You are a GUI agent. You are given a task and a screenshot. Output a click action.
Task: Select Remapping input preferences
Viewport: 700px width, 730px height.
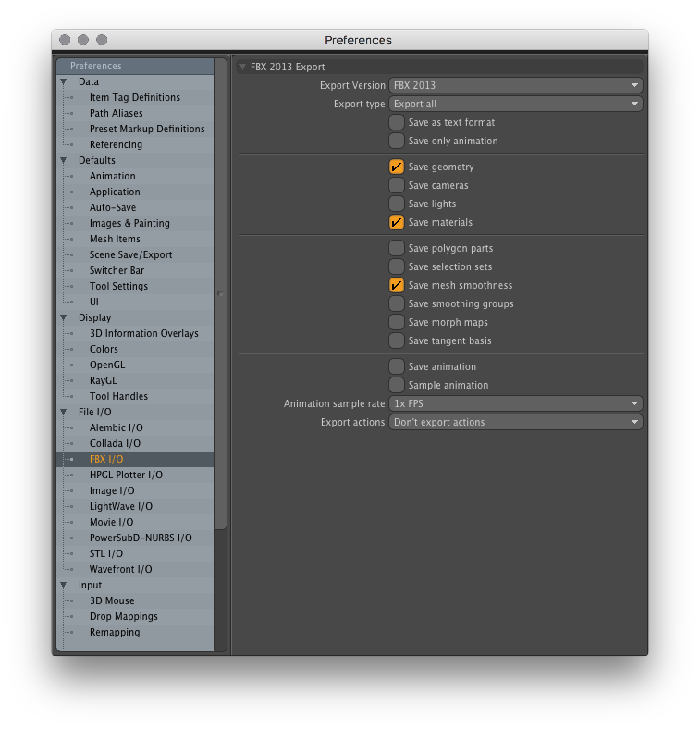point(135,632)
